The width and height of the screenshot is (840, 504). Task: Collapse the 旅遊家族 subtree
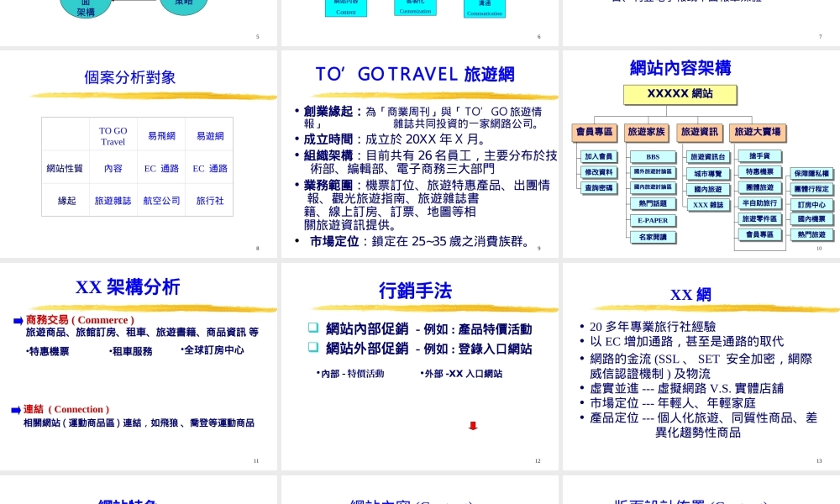647,132
